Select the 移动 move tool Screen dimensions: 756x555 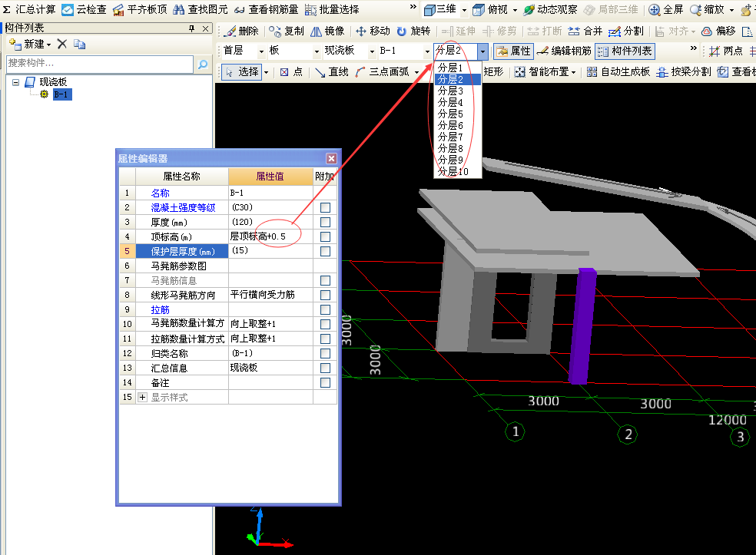(x=373, y=31)
